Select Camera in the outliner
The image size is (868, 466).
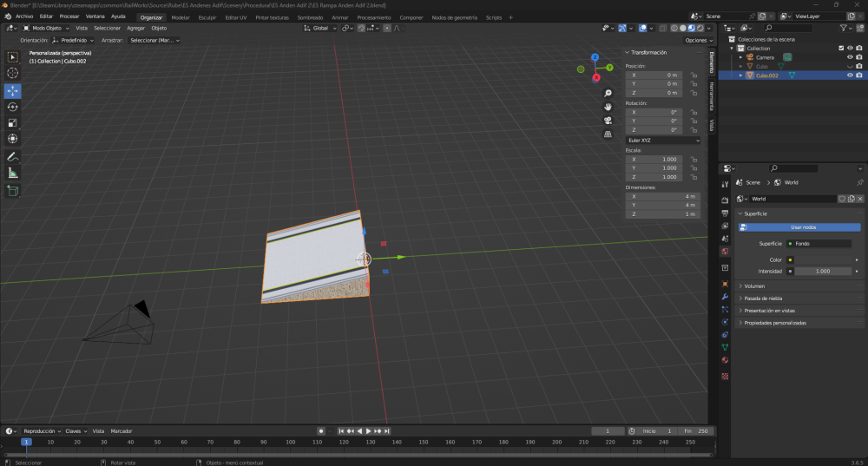point(765,57)
